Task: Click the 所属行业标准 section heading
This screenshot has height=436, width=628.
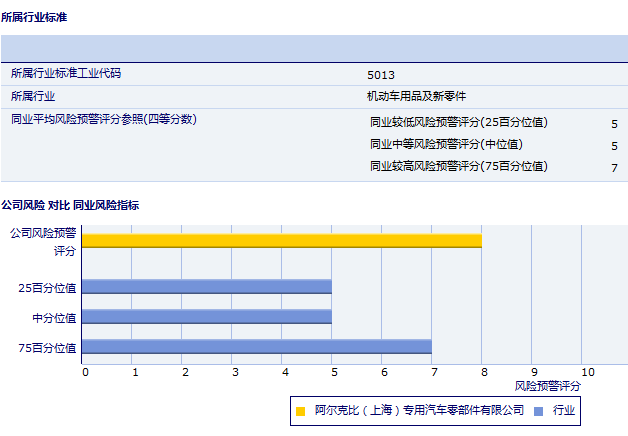Action: pos(34,17)
